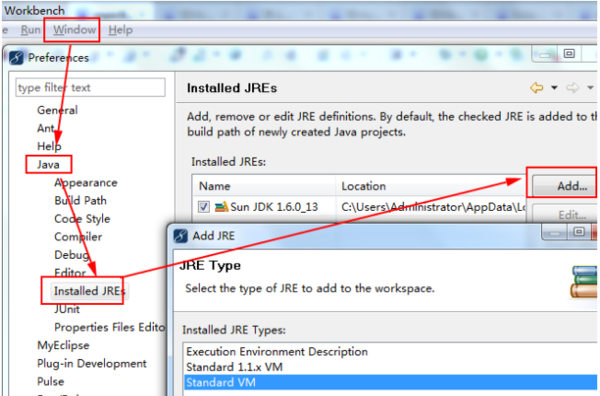Open Editor preferences under Java
The height and width of the screenshot is (396, 600).
(x=70, y=273)
